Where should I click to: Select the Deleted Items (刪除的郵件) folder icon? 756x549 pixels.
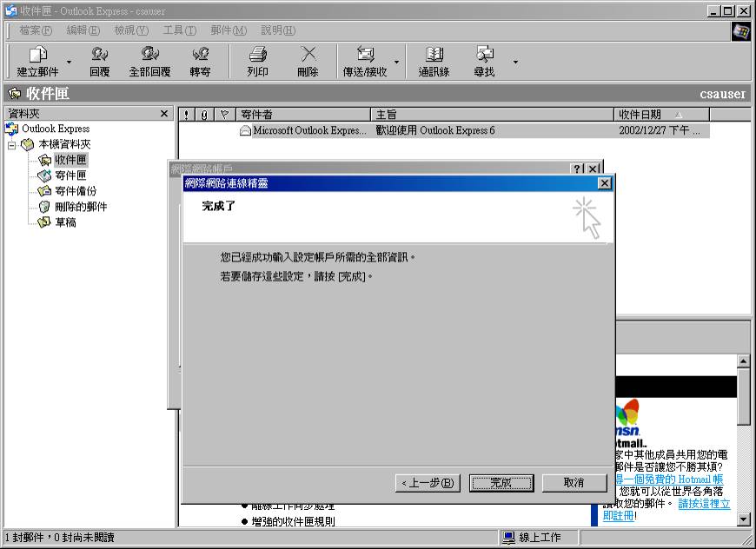(45, 207)
